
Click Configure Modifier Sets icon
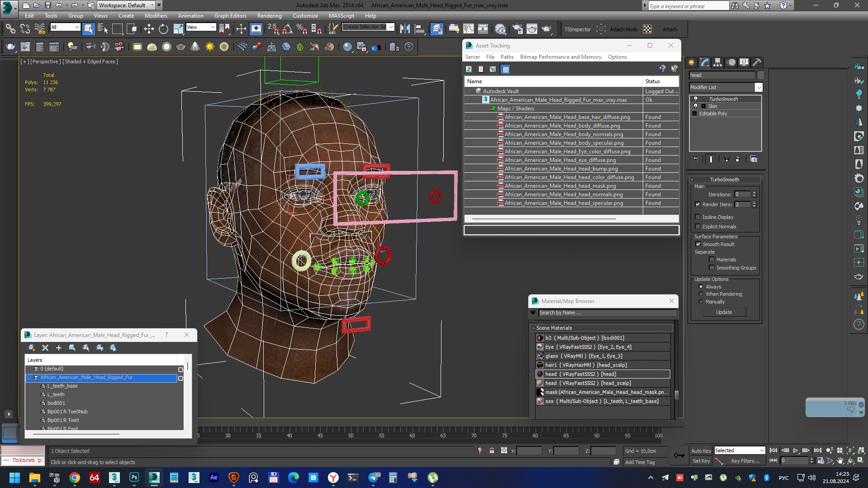tap(754, 159)
